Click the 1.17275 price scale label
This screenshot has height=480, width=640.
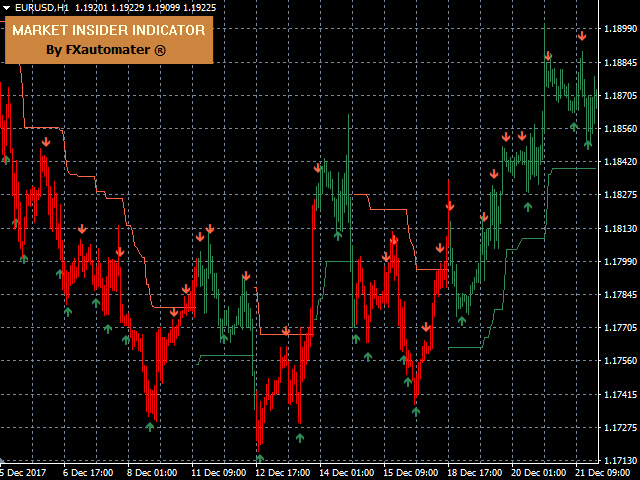pyautogui.click(x=620, y=427)
